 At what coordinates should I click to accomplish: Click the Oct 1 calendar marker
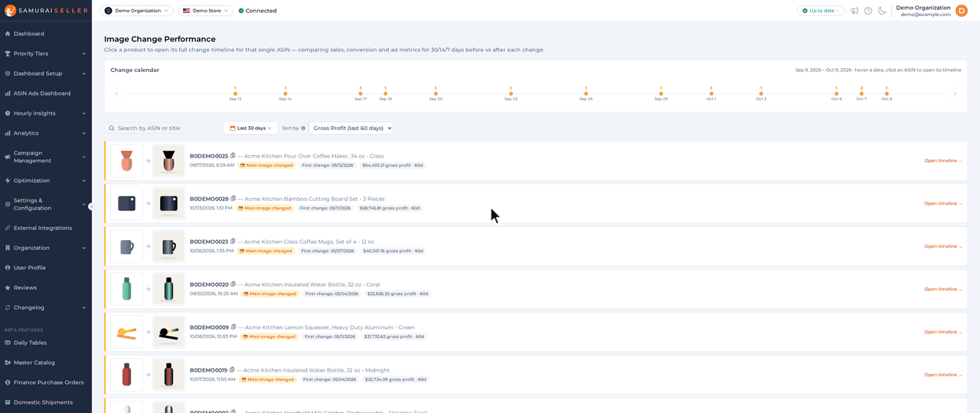711,93
